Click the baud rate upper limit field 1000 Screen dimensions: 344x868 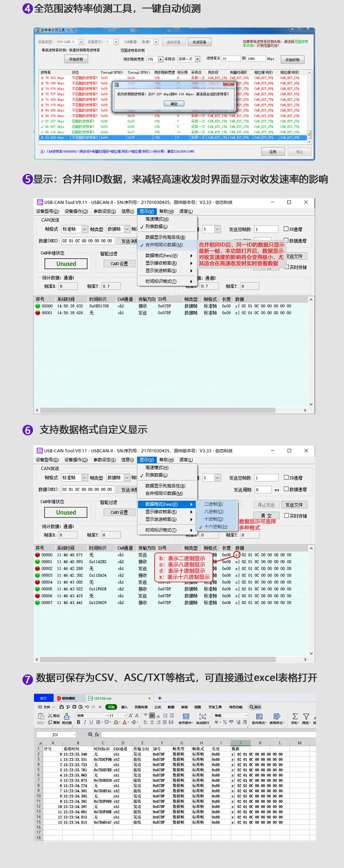click(256, 58)
